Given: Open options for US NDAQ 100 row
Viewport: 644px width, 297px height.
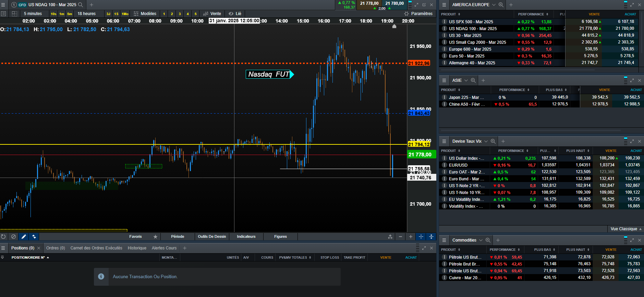Looking at the screenshot, I should click(445, 28).
